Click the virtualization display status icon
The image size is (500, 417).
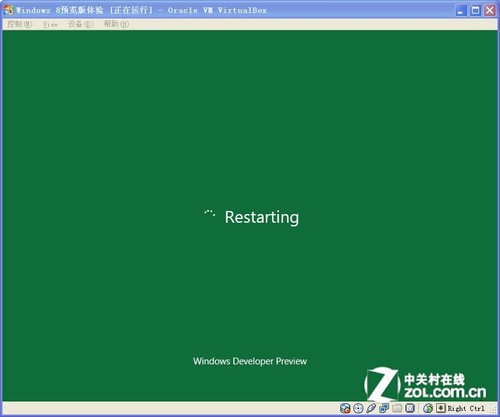[410, 408]
